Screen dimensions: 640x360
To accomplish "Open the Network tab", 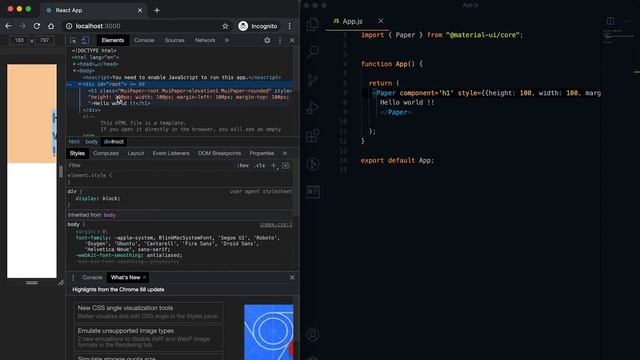I will (205, 40).
